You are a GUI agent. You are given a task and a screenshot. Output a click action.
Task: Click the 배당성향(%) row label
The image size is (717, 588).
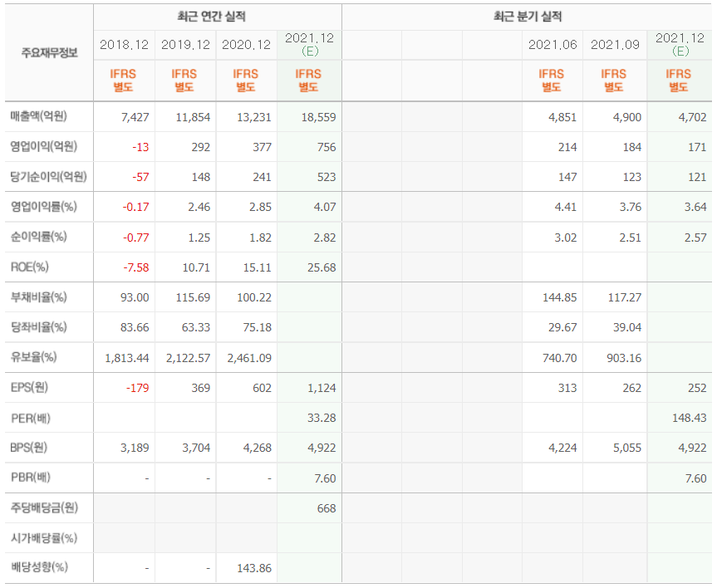(x=39, y=567)
